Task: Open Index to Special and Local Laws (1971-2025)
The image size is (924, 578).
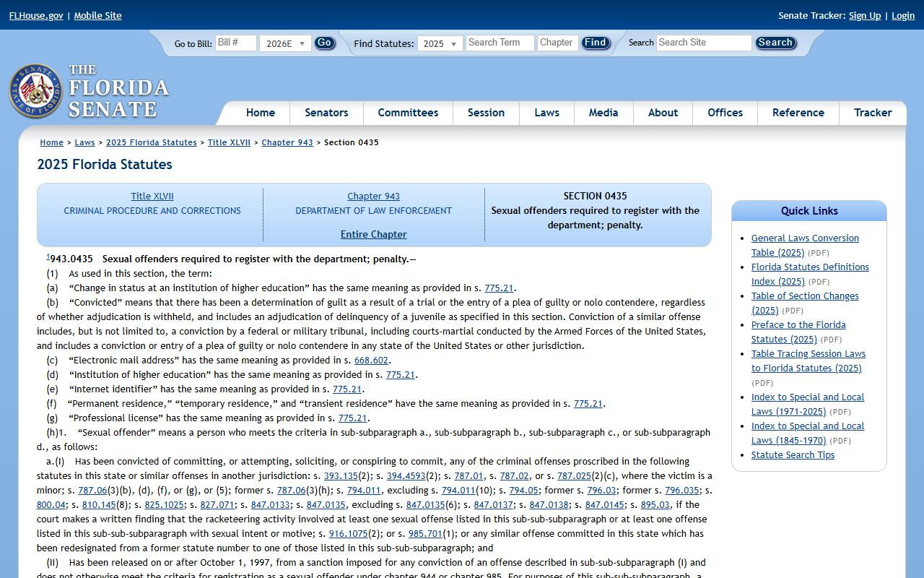Action: point(808,404)
